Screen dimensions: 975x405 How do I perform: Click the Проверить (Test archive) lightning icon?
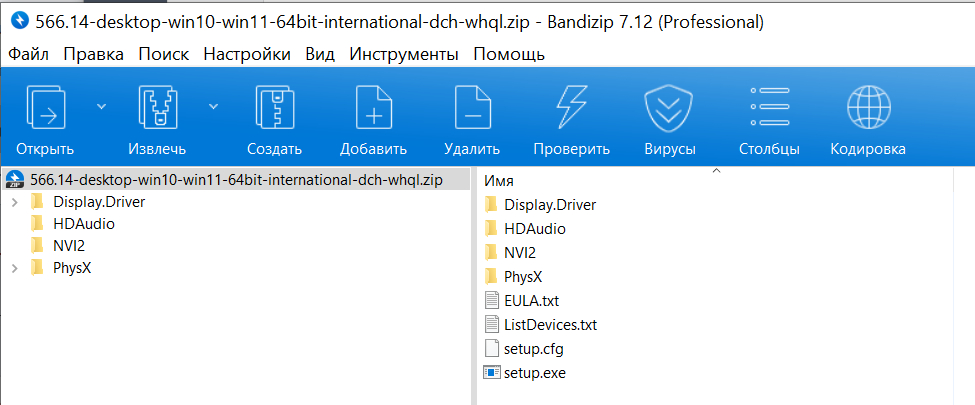[571, 107]
